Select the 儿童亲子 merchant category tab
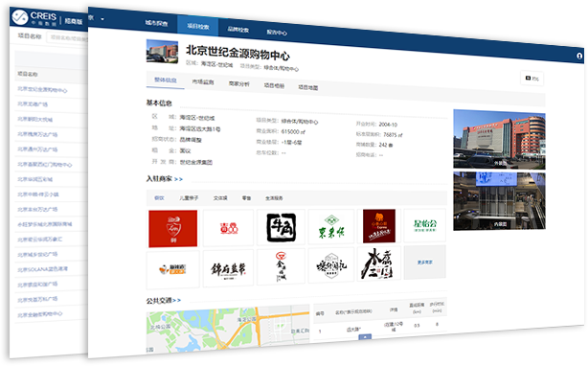588x366 pixels. click(189, 197)
